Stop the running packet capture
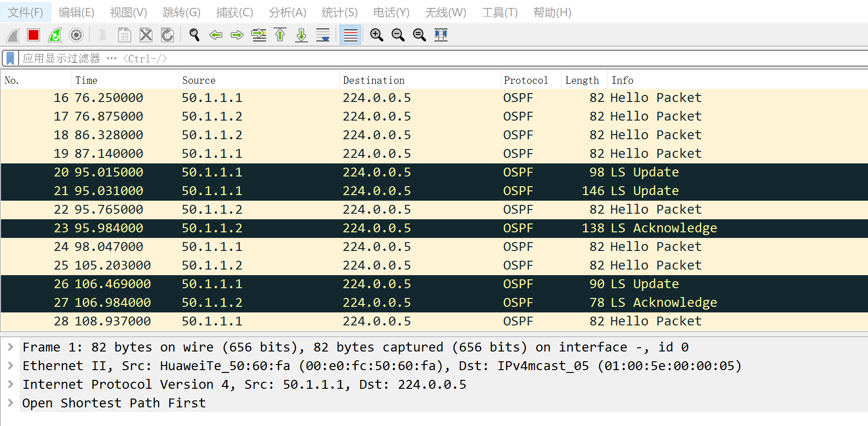Viewport: 868px width, 426px height. [x=33, y=35]
